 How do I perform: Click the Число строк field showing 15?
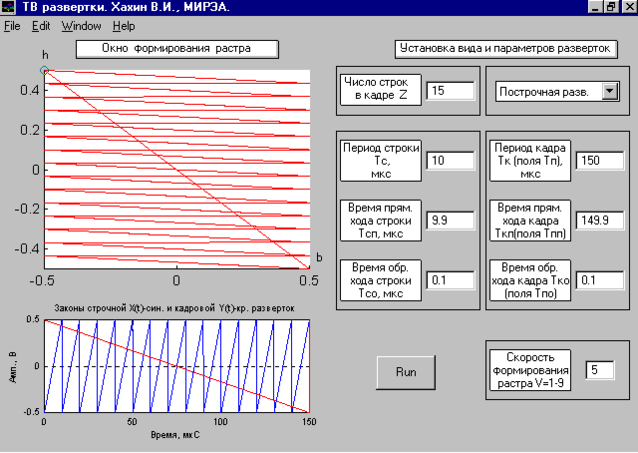[x=450, y=91]
